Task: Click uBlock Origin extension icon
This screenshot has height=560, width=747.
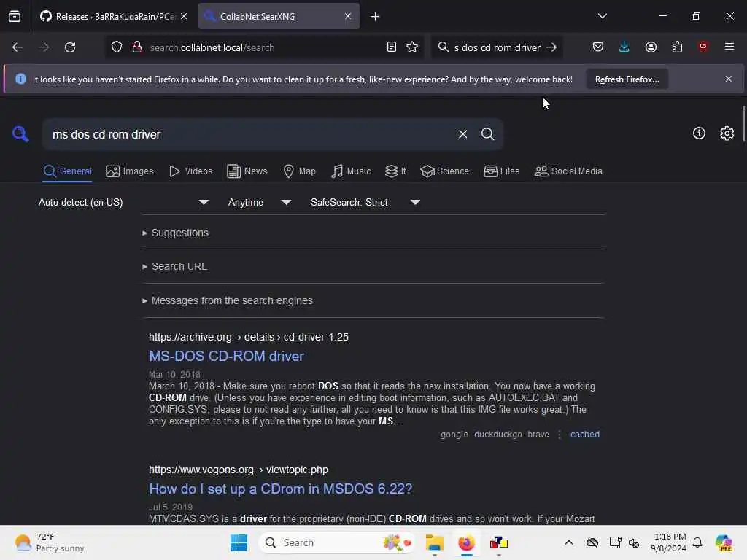Action: tap(703, 47)
